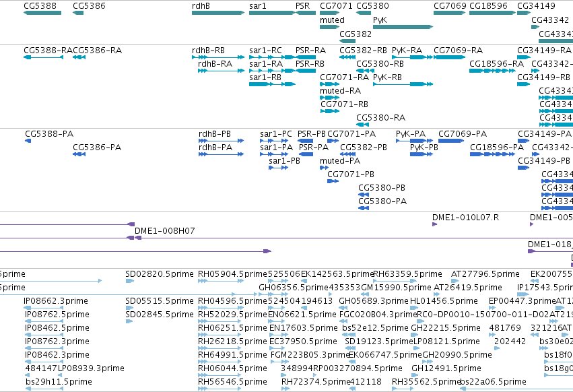Select the sar1-RB transcript
This screenshot has width=573, height=392.
click(272, 84)
